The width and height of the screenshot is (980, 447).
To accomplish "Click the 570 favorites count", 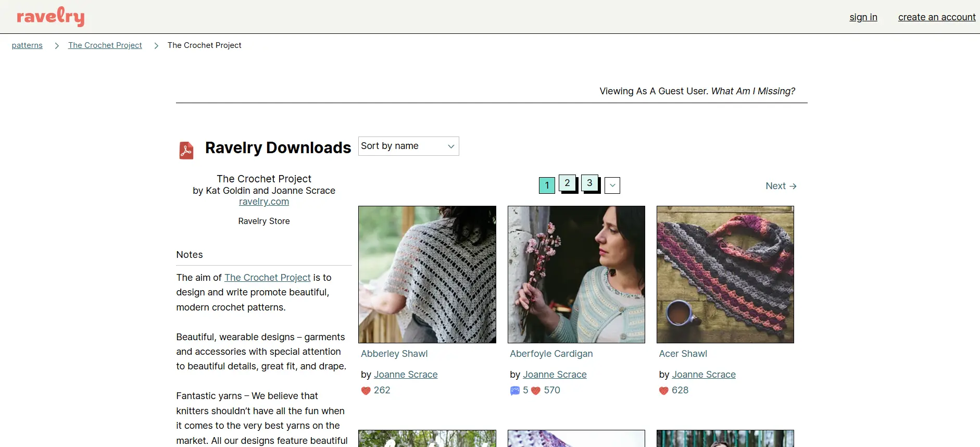I will click(x=552, y=390).
